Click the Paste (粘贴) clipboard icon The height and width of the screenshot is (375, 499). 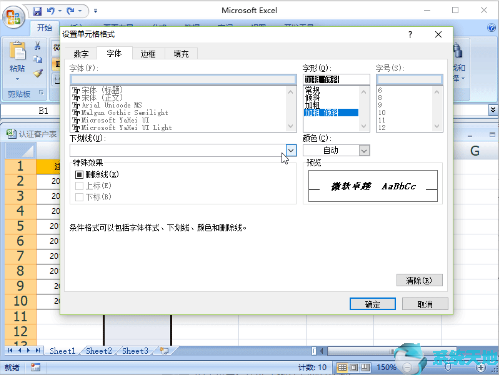tap(17, 52)
